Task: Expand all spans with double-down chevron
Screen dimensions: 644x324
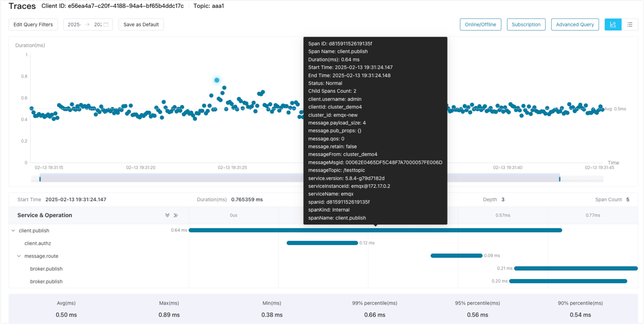Action: pos(167,215)
